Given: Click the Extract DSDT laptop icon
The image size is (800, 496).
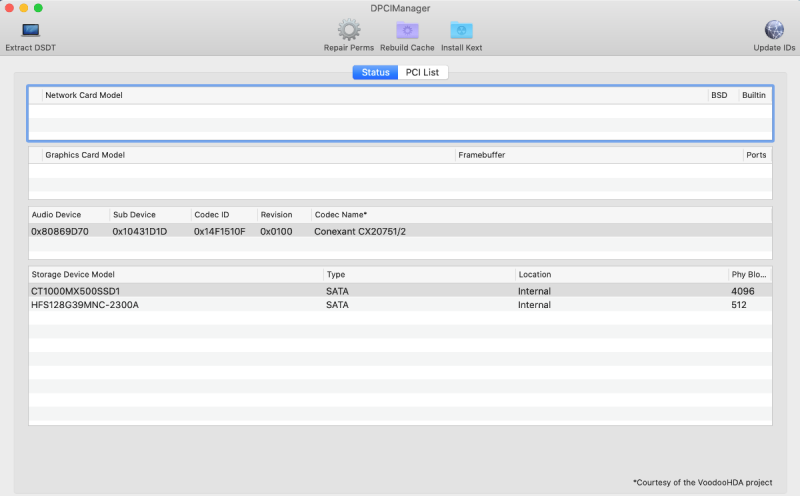Looking at the screenshot, I should (31, 31).
